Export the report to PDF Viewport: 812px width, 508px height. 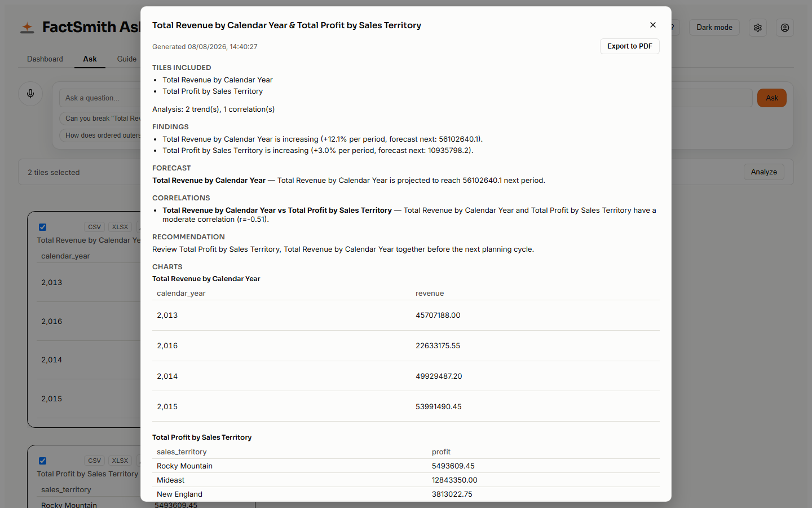tap(630, 46)
